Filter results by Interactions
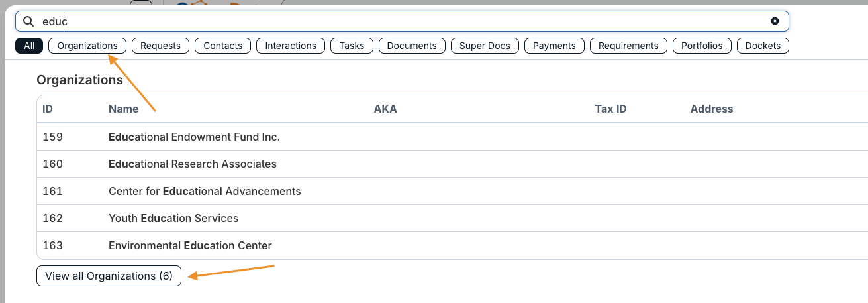This screenshot has width=868, height=303. pyautogui.click(x=291, y=46)
